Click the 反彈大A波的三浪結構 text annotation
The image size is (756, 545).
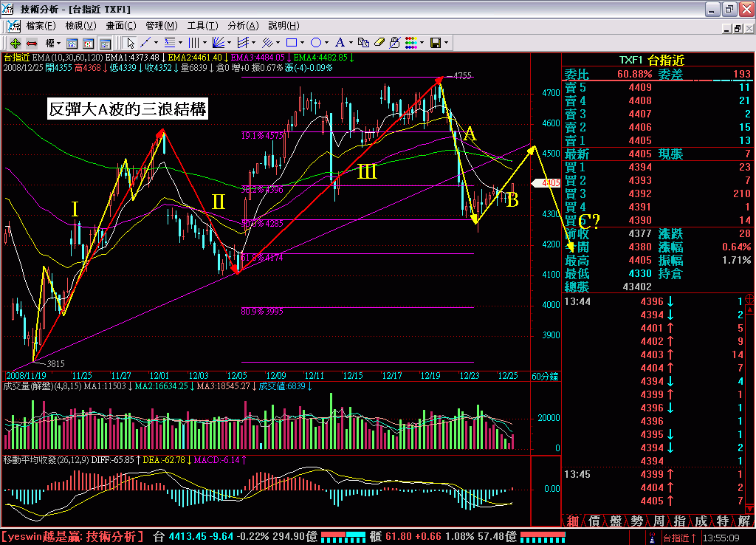(128, 109)
